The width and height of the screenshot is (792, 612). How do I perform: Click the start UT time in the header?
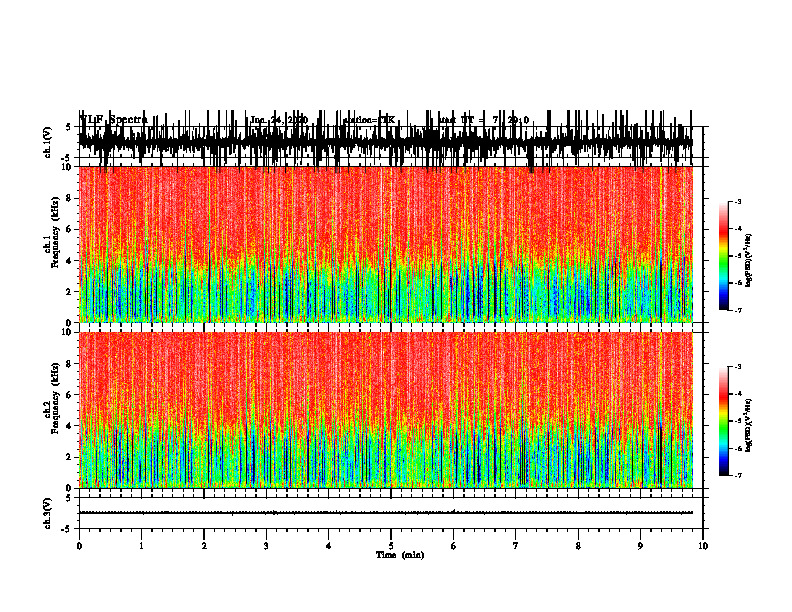[484, 120]
